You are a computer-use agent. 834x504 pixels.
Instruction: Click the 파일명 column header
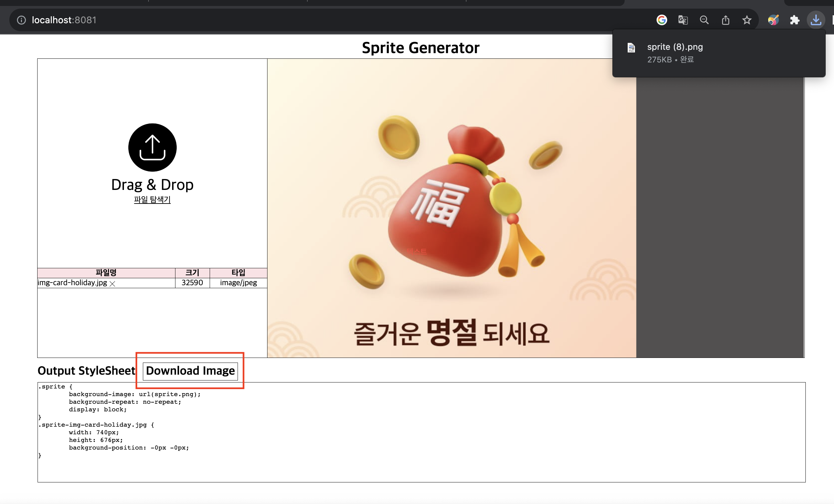pyautogui.click(x=106, y=273)
